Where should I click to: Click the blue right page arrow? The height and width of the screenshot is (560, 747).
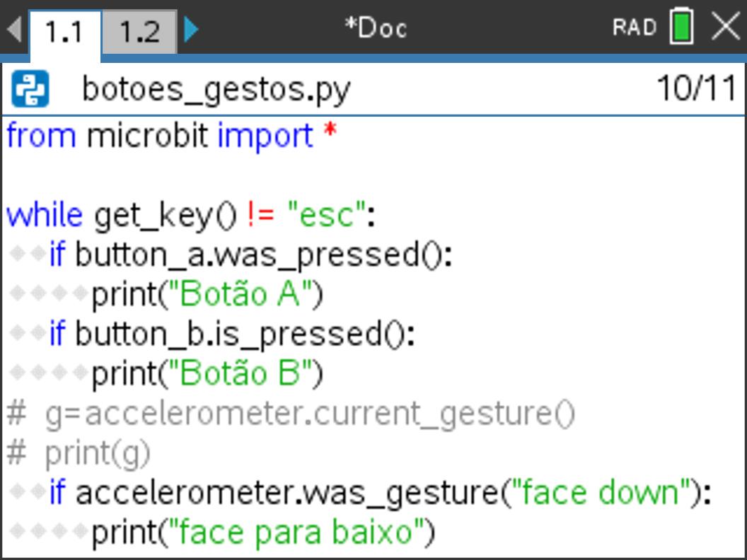pyautogui.click(x=191, y=29)
